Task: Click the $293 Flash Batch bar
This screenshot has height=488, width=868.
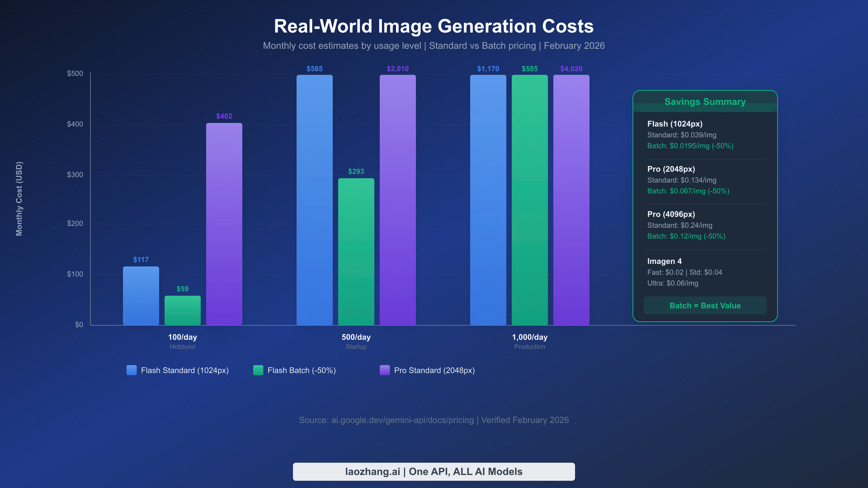Action: click(356, 251)
